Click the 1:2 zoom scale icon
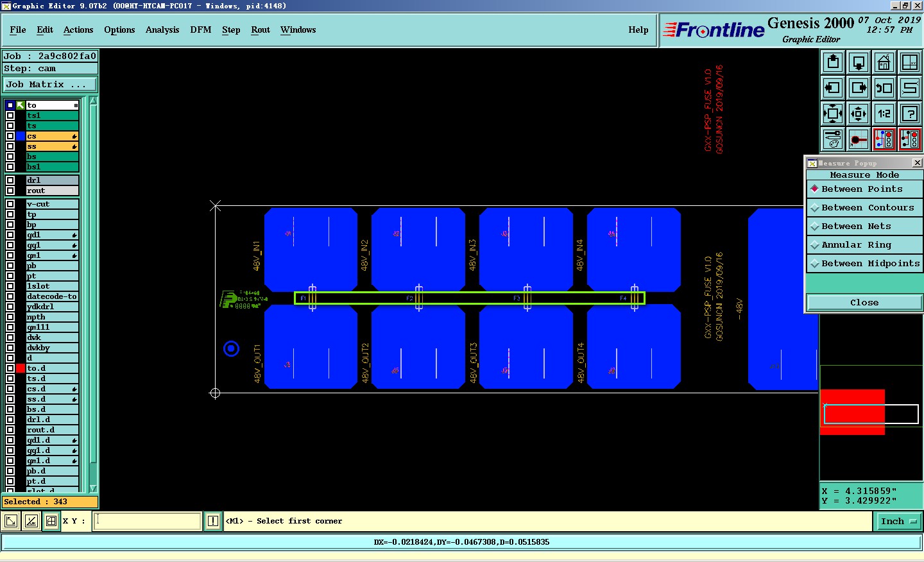The width and height of the screenshot is (924, 562). (x=884, y=114)
